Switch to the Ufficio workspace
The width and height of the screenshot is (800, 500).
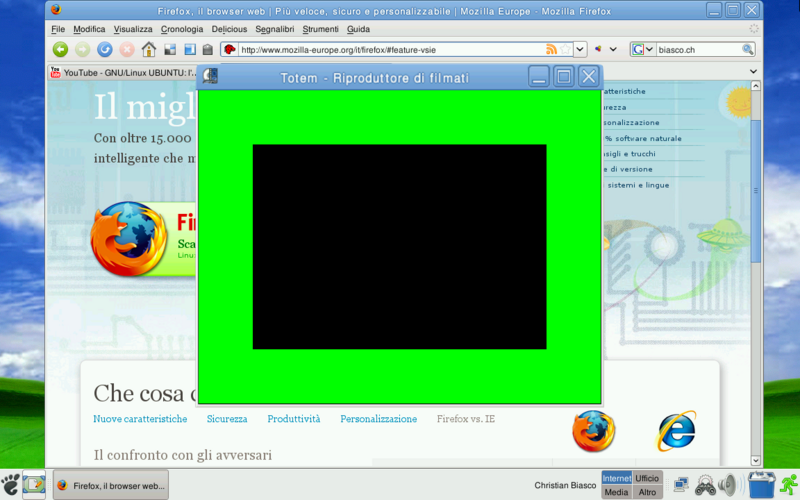coord(647,478)
